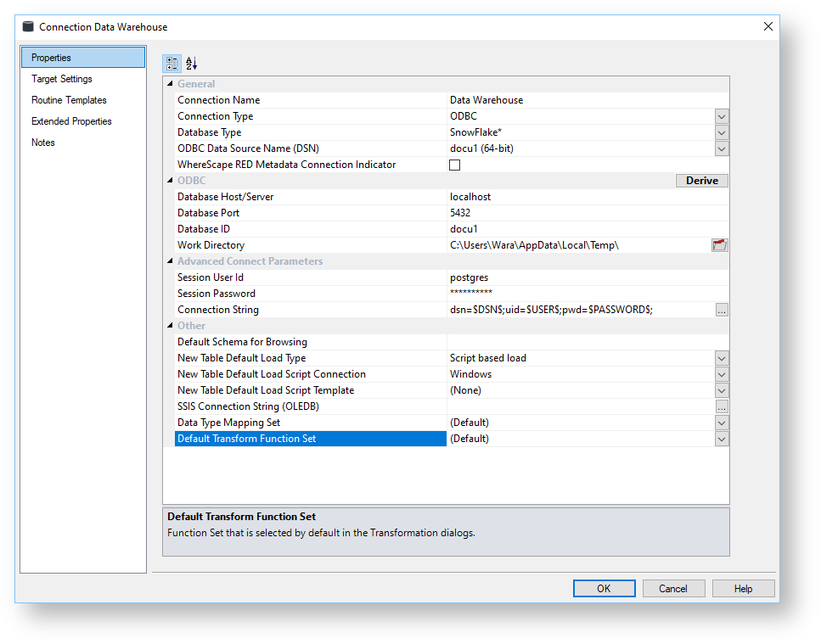Open Connection Type dropdown
The height and width of the screenshot is (644, 821).
coord(722,116)
